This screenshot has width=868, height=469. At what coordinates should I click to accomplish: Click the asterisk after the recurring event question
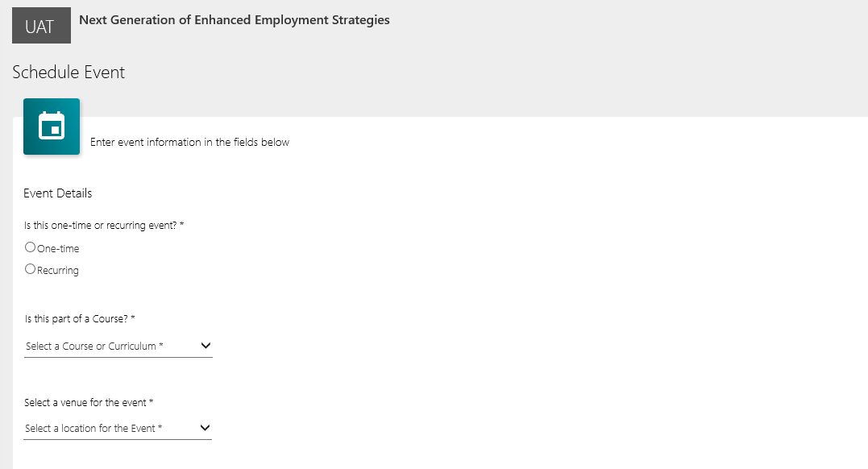tap(182, 226)
